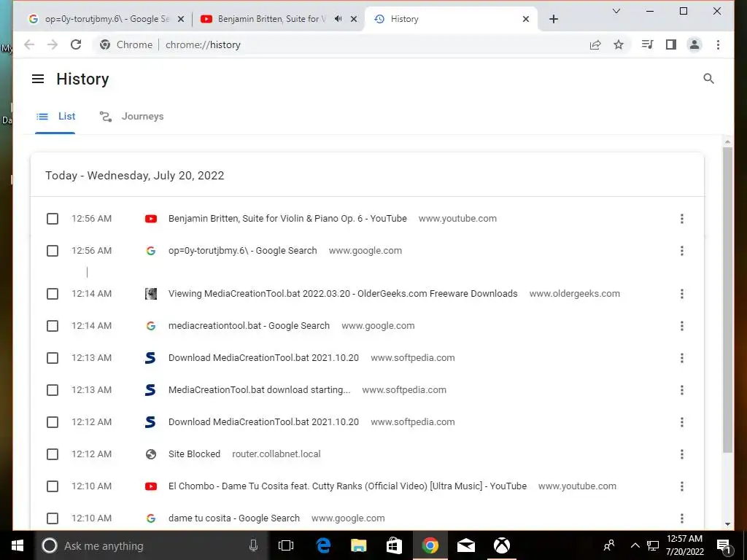This screenshot has height=560, width=747.
Task: Check the Benjamin Britten YouTube entry checkbox
Action: [53, 219]
